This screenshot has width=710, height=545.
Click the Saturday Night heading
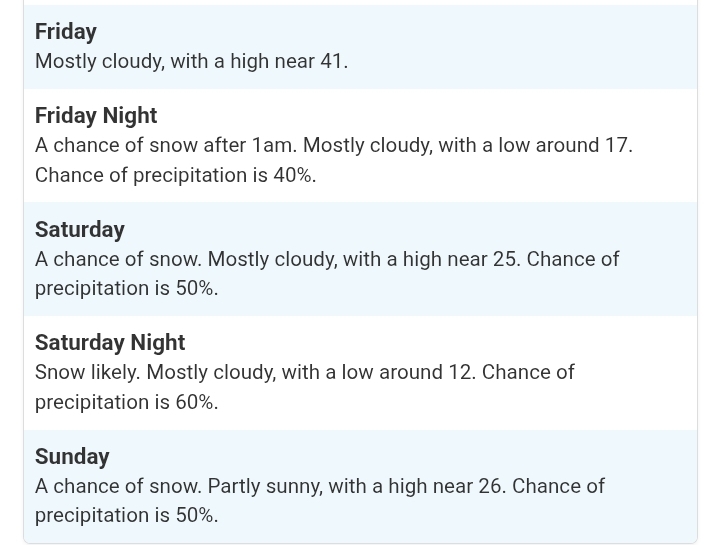pyautogui.click(x=110, y=343)
